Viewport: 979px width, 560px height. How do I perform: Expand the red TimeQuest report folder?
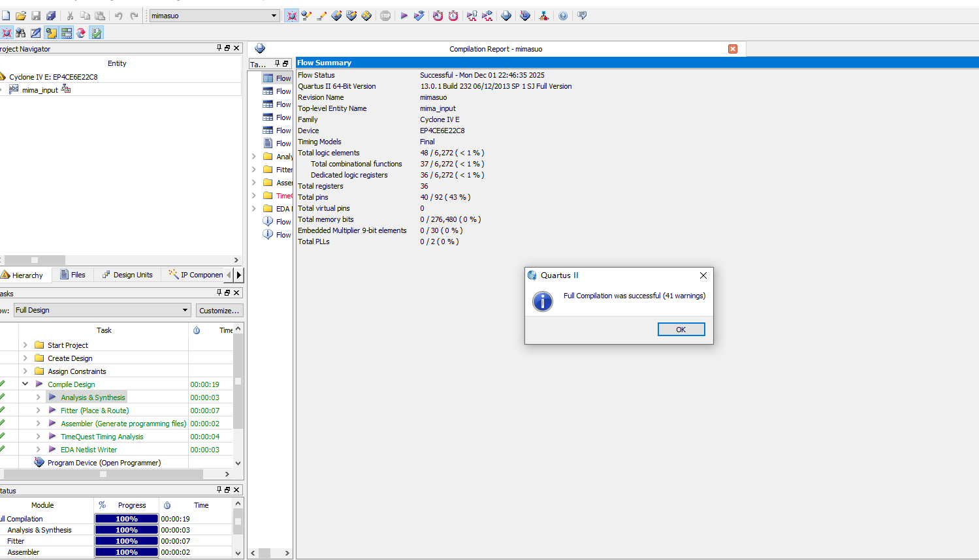pyautogui.click(x=254, y=196)
